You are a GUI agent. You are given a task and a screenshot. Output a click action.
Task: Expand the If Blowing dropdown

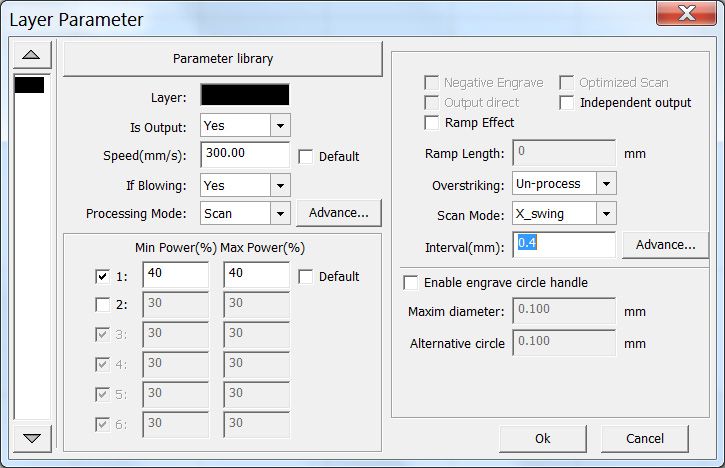point(280,185)
